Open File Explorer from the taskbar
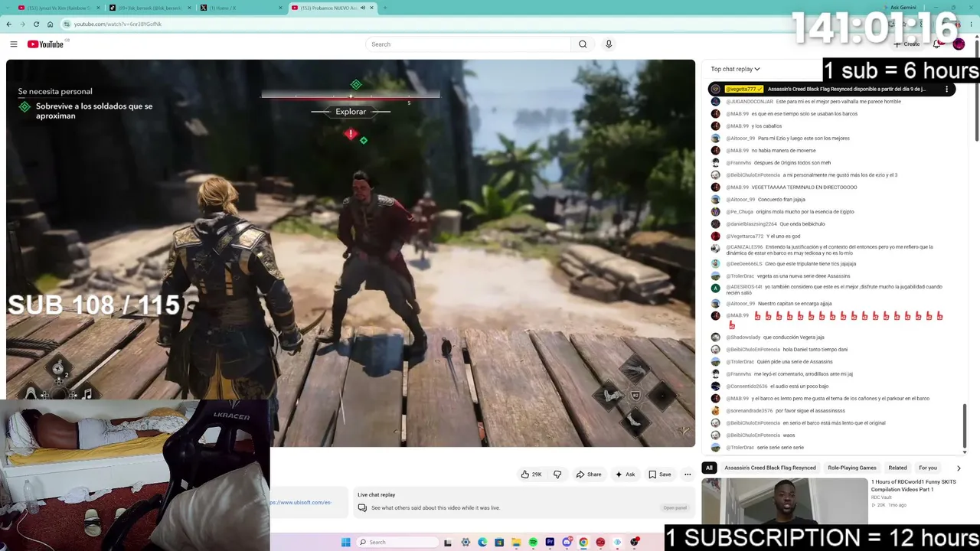 (x=516, y=543)
